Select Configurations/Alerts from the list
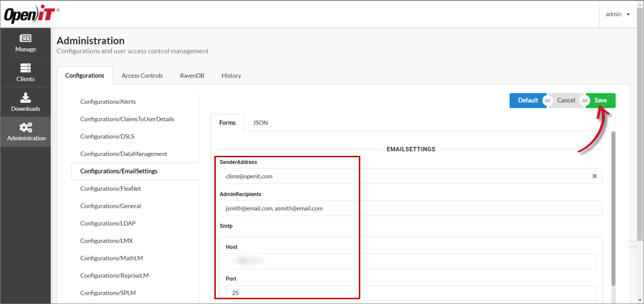Screen dimensions: 644x304 108,101
